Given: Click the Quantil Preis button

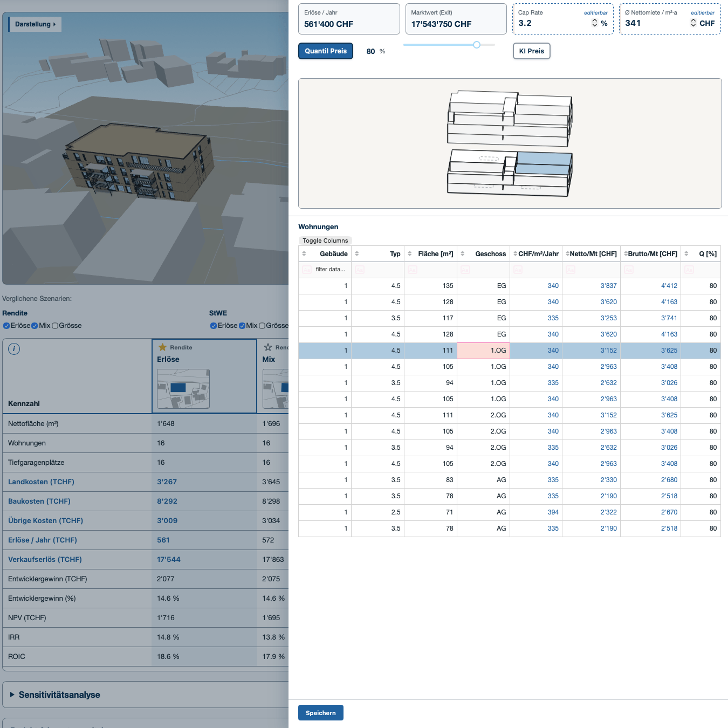Looking at the screenshot, I should (x=326, y=51).
